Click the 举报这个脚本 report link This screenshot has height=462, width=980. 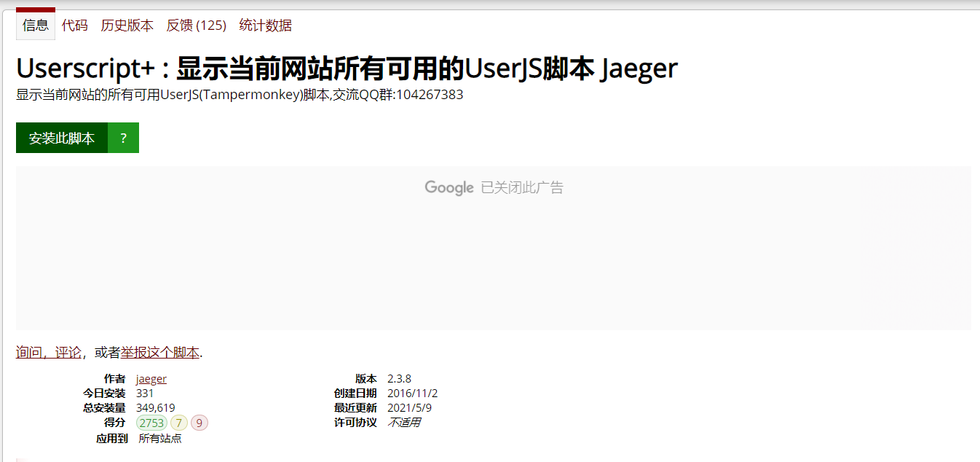[x=160, y=352]
